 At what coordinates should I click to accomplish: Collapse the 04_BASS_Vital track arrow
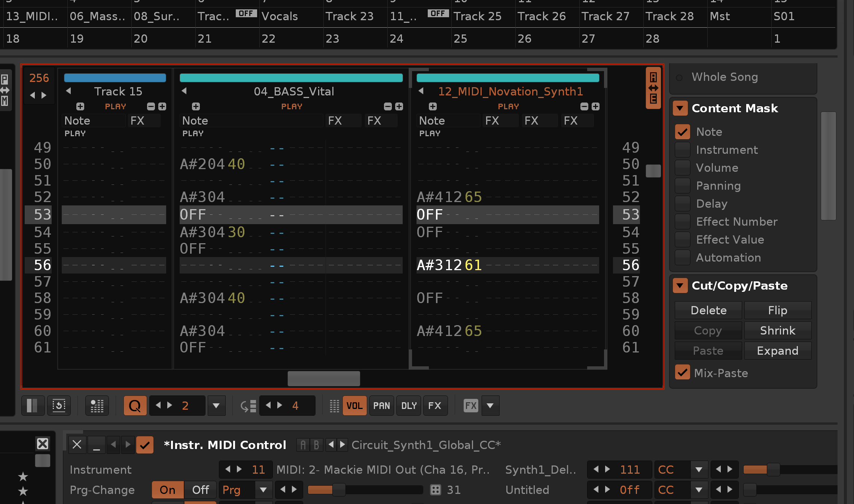(184, 91)
